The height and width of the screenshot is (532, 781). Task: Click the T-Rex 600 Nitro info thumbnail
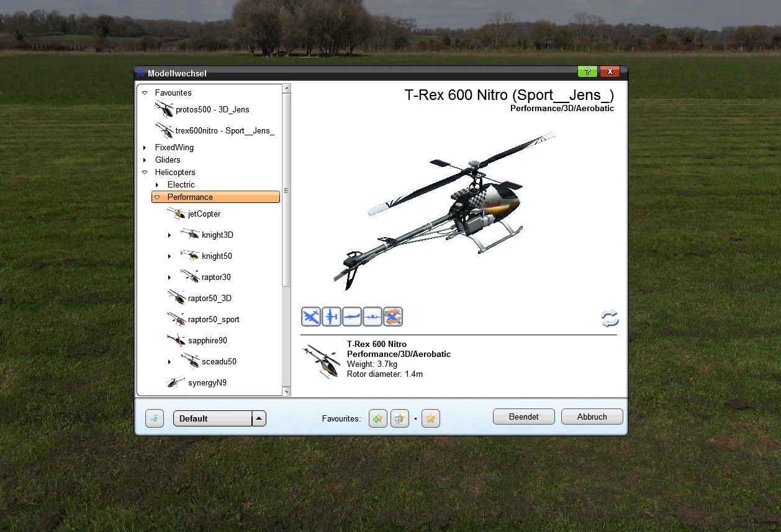coord(321,361)
